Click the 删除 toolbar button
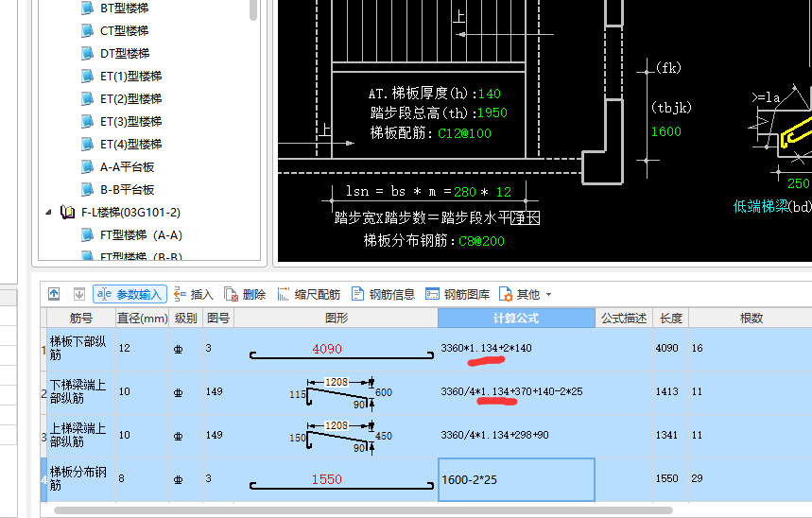812x518 pixels. [245, 294]
